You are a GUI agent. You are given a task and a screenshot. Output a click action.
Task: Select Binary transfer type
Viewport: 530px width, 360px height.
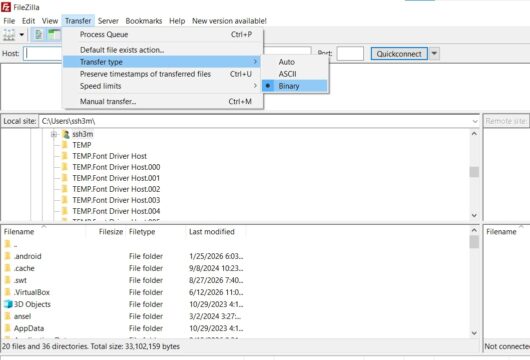[x=295, y=86]
